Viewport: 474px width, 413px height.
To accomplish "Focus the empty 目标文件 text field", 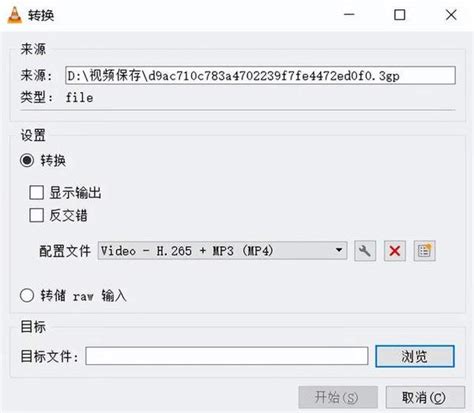I will click(227, 356).
